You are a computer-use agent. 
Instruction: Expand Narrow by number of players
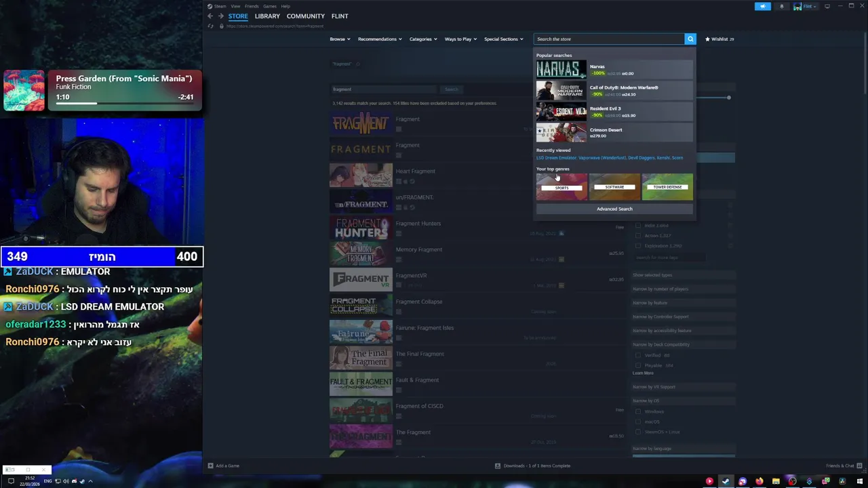(x=684, y=289)
